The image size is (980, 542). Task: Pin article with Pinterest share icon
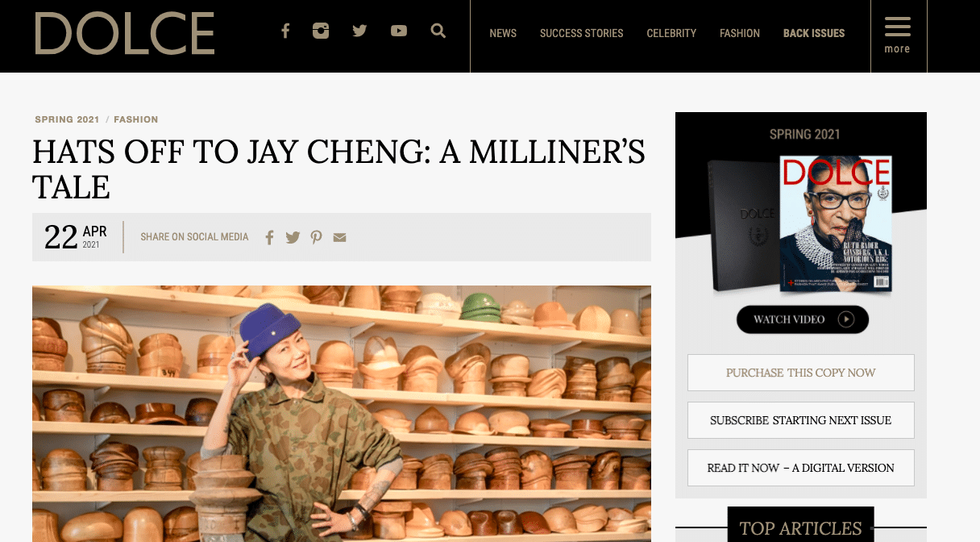tap(316, 237)
